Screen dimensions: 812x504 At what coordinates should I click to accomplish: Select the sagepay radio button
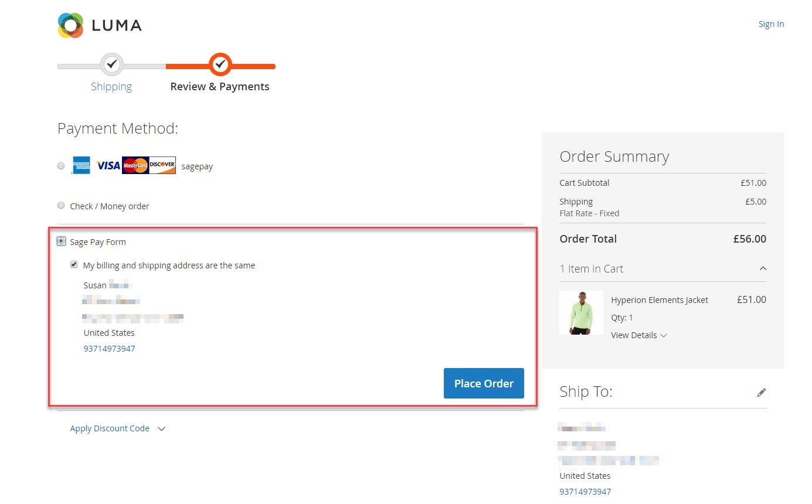[61, 166]
